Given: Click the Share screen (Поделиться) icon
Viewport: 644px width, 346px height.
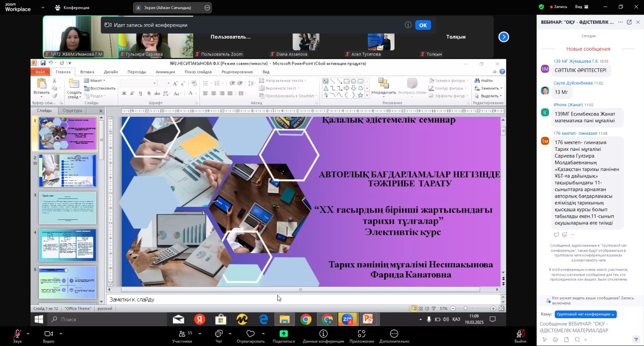Looking at the screenshot, I should pos(283,334).
